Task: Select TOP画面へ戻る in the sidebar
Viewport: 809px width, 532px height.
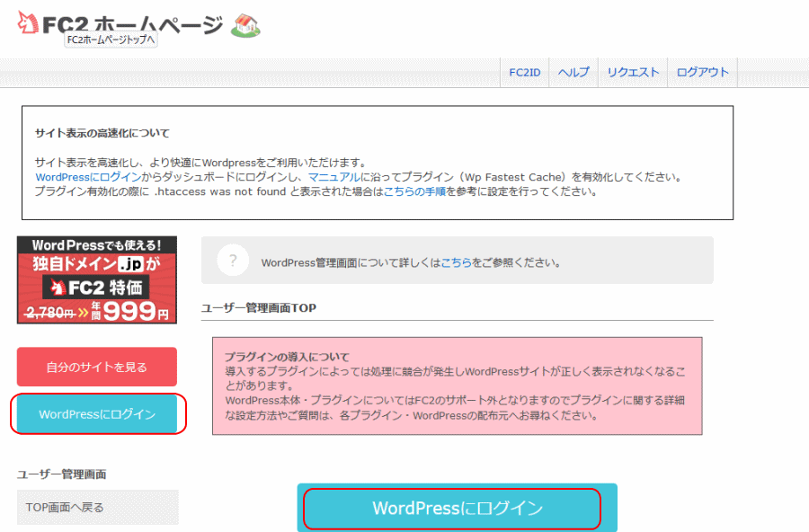Action: (97, 507)
